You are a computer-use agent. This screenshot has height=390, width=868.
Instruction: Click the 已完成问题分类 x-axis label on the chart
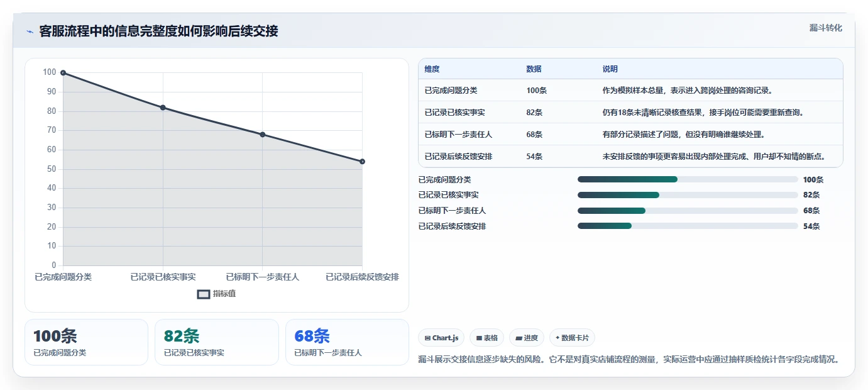pos(63,277)
